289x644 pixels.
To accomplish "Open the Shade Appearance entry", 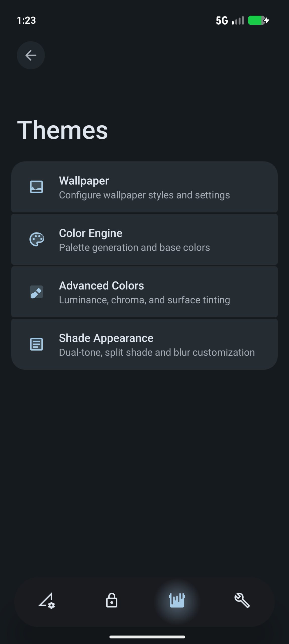I will [144, 344].
